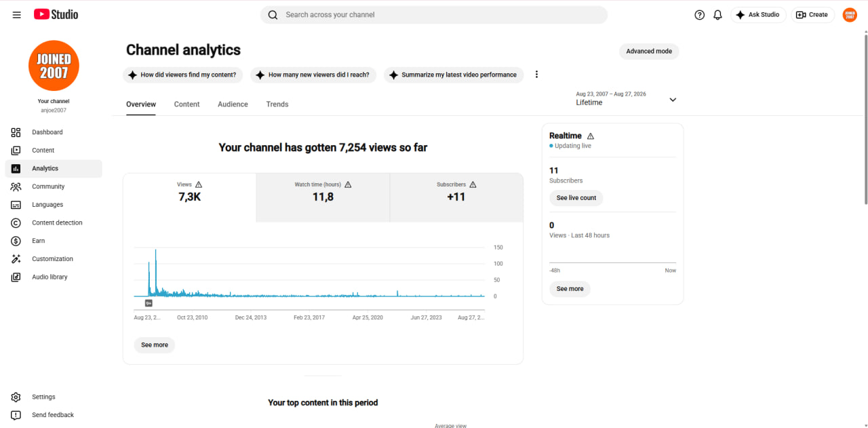Viewport: 868px width, 428px height.
Task: Click the 9+ marker on the chart
Action: click(x=149, y=303)
